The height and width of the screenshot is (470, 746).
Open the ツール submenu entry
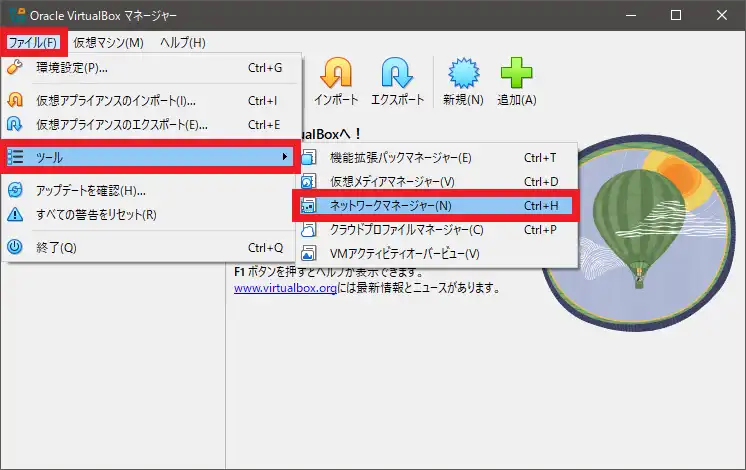pyautogui.click(x=149, y=157)
